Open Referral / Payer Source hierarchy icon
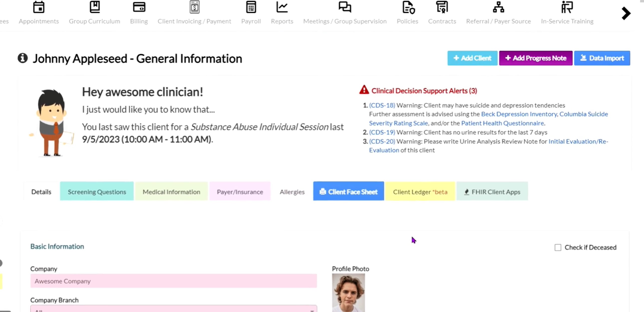The image size is (644, 312). [x=498, y=7]
